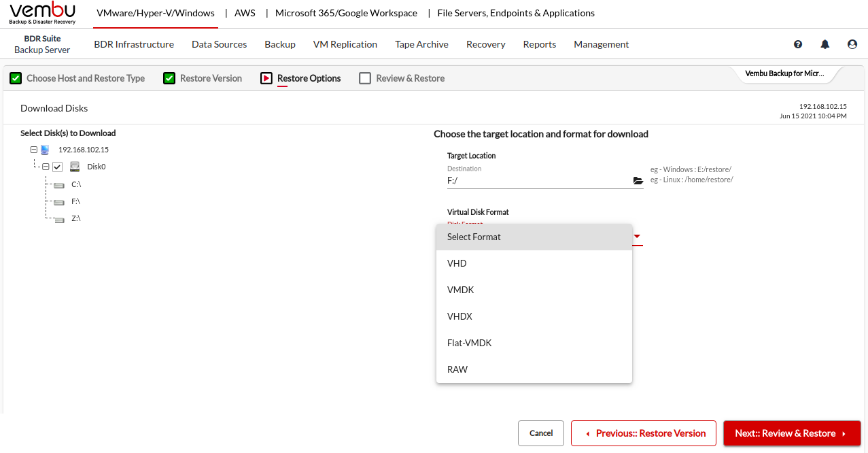Image resolution: width=868 pixels, height=453 pixels.
Task: Click the Vembu logo
Action: pyautogui.click(x=42, y=13)
